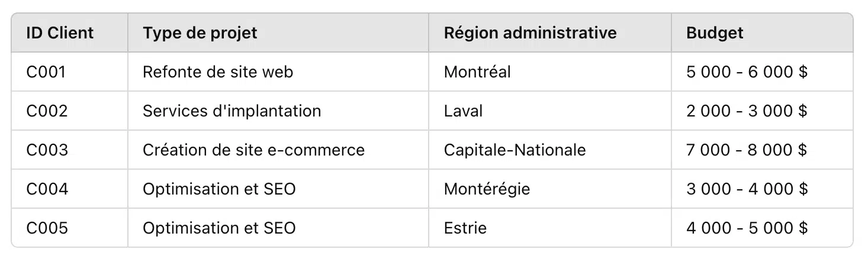Click the Refonte de site web cell
This screenshot has height=259, width=868.
(x=278, y=72)
